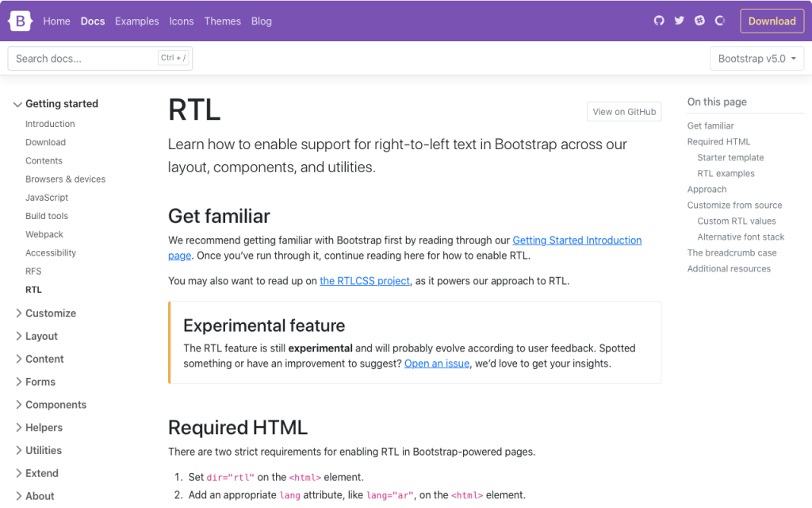The image size is (812, 508).
Task: Jump to Starter template in page contents
Action: tap(730, 158)
